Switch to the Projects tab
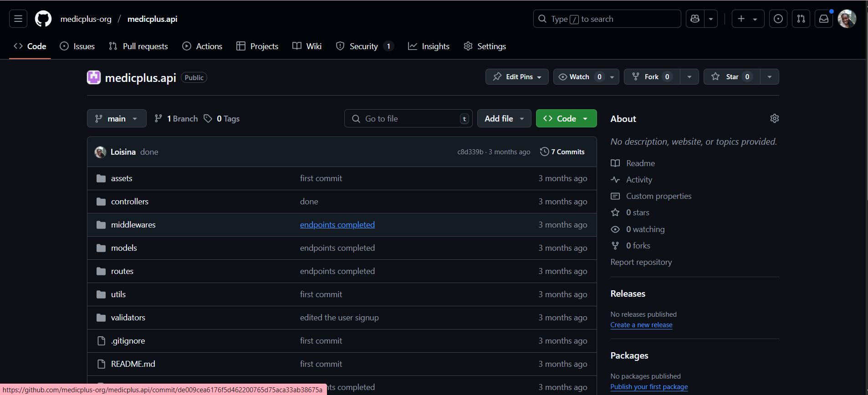The image size is (868, 395). pyautogui.click(x=257, y=46)
